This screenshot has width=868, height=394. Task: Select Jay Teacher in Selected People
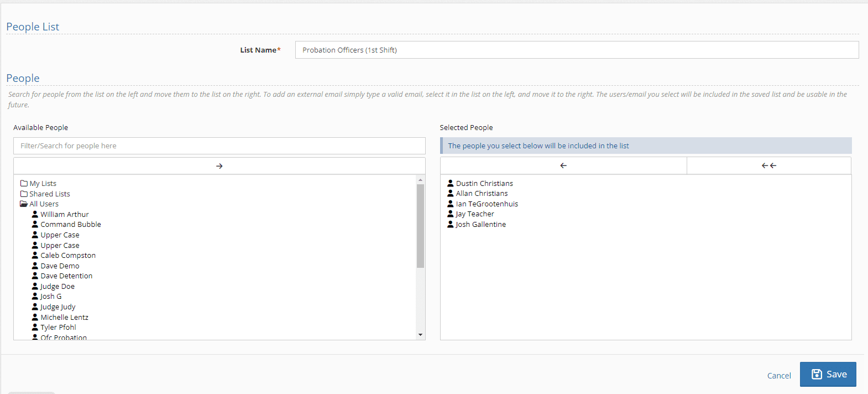click(475, 214)
